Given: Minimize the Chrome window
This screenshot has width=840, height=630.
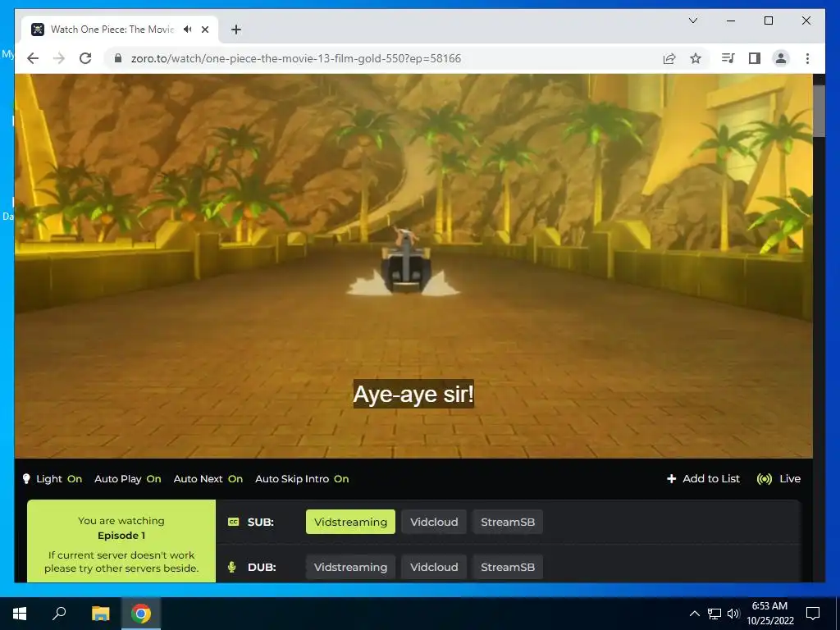Looking at the screenshot, I should (x=731, y=21).
